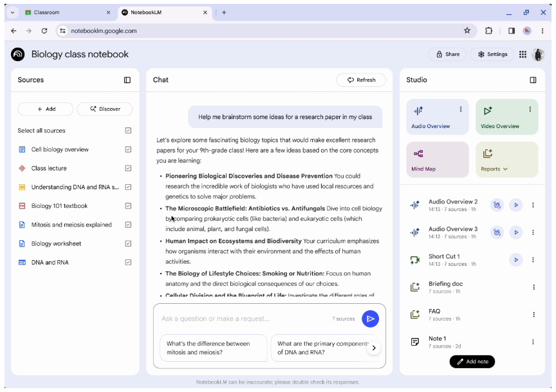Viewport: 556px width, 392px height.
Task: Click the Discover sources button
Action: click(x=104, y=109)
